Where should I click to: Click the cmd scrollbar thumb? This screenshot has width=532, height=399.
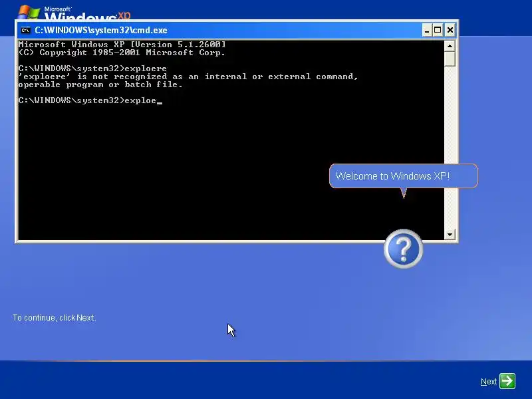click(450, 59)
